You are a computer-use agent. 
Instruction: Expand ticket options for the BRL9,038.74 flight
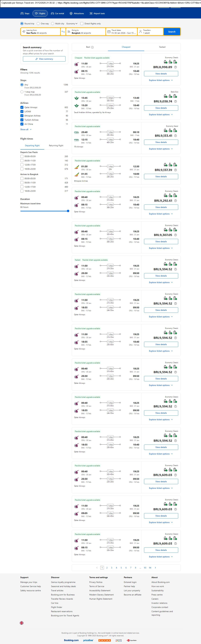[161, 114]
